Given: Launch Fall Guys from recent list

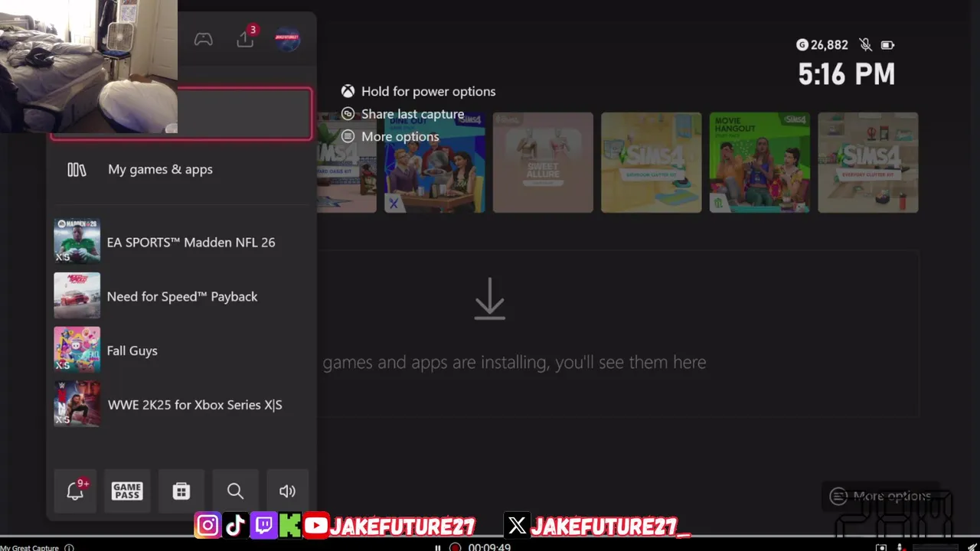Looking at the screenshot, I should [181, 350].
